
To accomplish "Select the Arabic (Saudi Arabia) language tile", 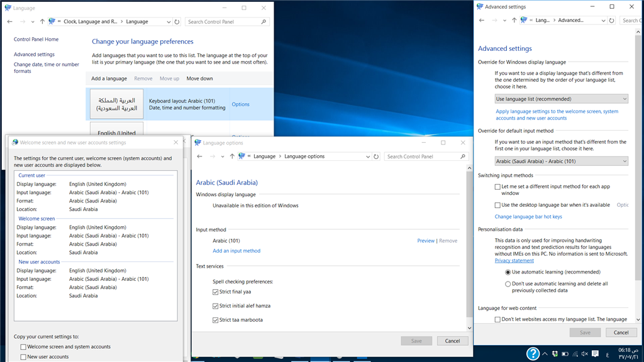I will click(x=116, y=104).
